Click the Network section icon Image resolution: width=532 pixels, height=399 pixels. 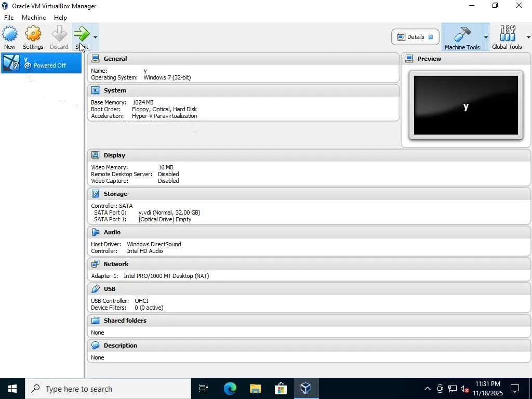click(x=96, y=263)
